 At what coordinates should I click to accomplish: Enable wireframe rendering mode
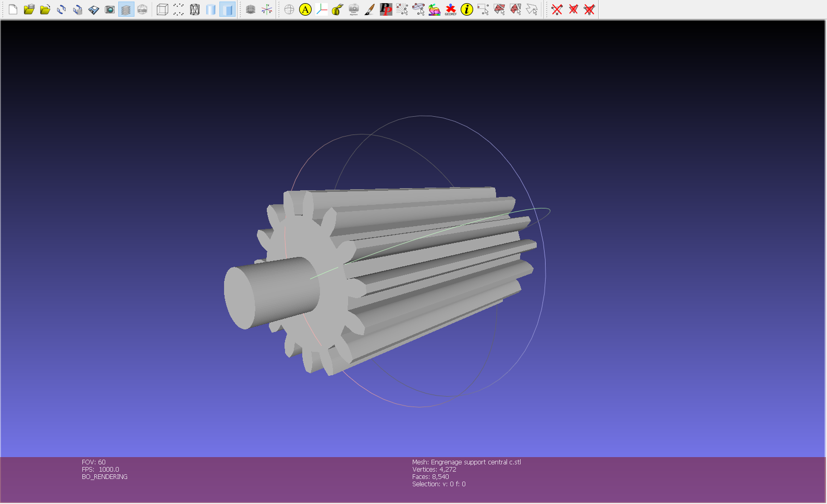click(195, 9)
